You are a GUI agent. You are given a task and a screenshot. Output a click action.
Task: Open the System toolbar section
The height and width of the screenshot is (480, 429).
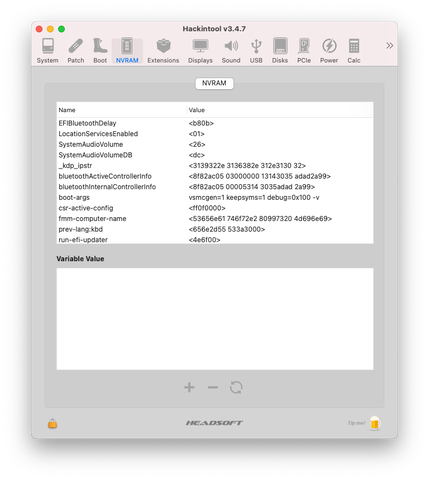tap(48, 50)
